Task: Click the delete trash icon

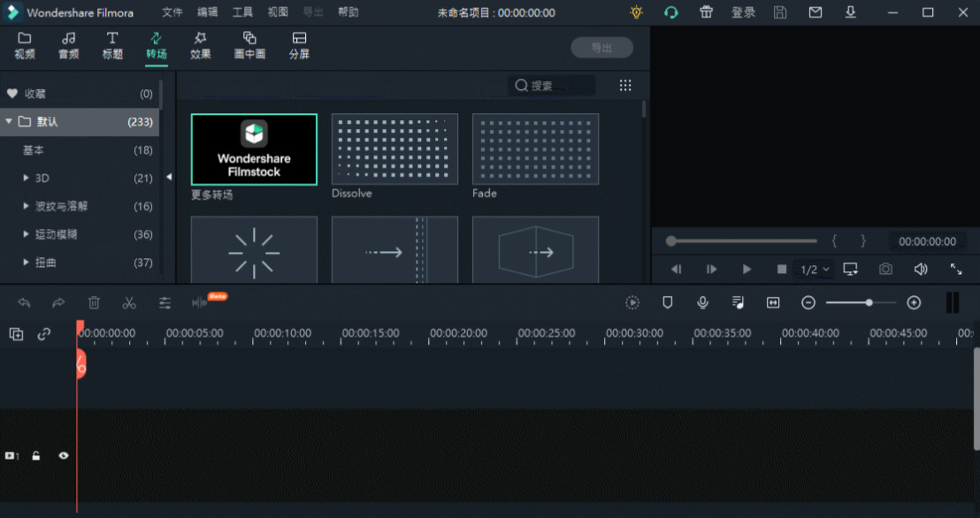Action: pos(94,302)
